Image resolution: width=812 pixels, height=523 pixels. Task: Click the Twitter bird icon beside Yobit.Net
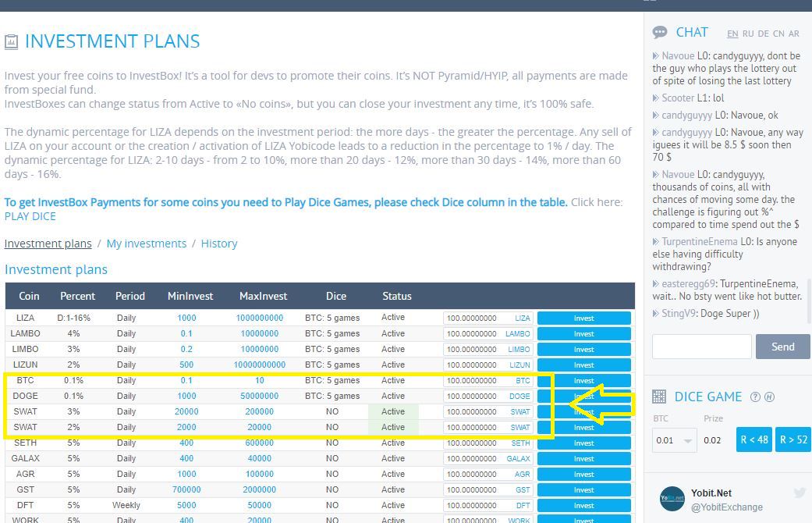pos(800,493)
